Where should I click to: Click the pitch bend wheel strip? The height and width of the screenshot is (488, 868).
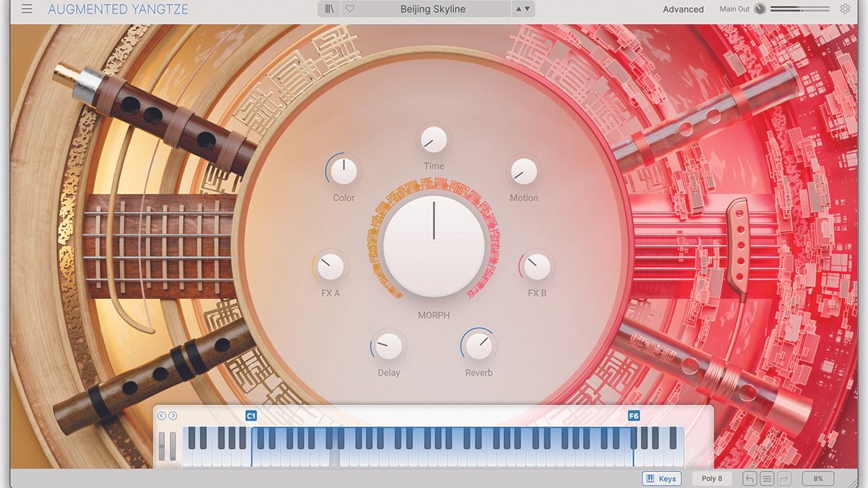click(163, 447)
